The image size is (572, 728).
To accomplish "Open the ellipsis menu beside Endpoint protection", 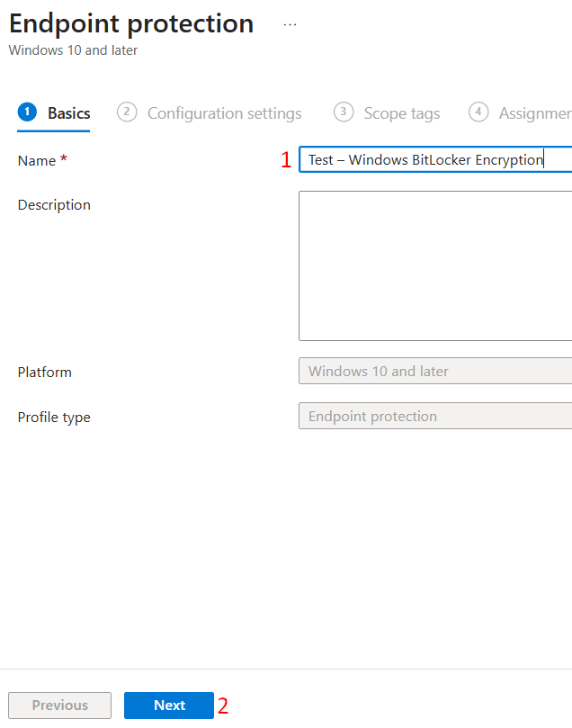I will 290,23.
